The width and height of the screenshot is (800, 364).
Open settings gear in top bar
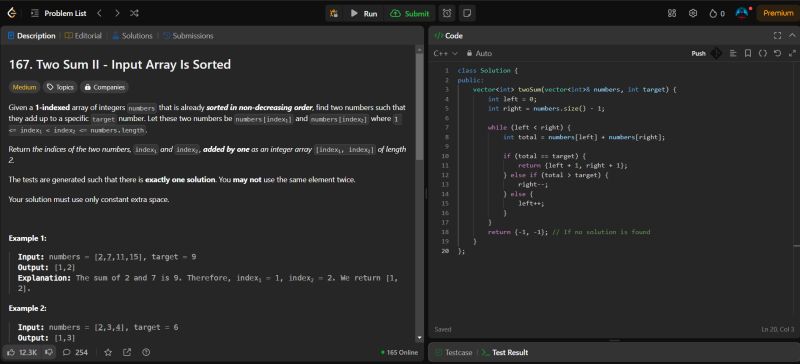point(693,13)
